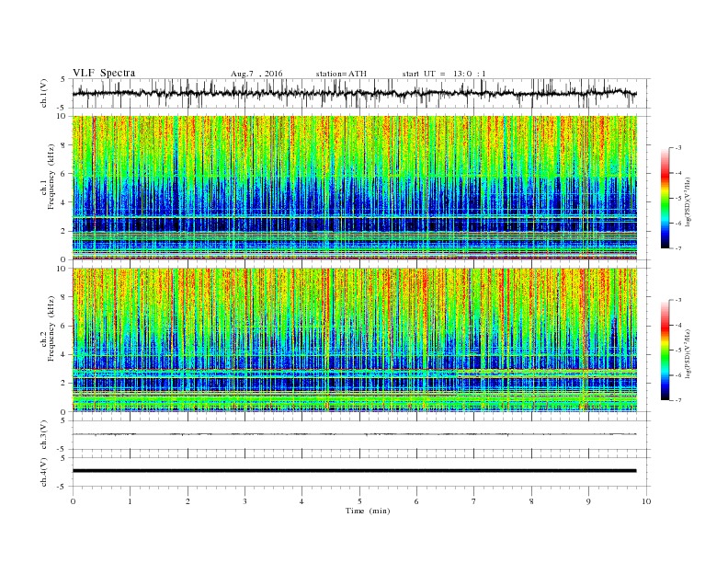
Task: Click the '0' tick on time axis
Action: point(73,501)
